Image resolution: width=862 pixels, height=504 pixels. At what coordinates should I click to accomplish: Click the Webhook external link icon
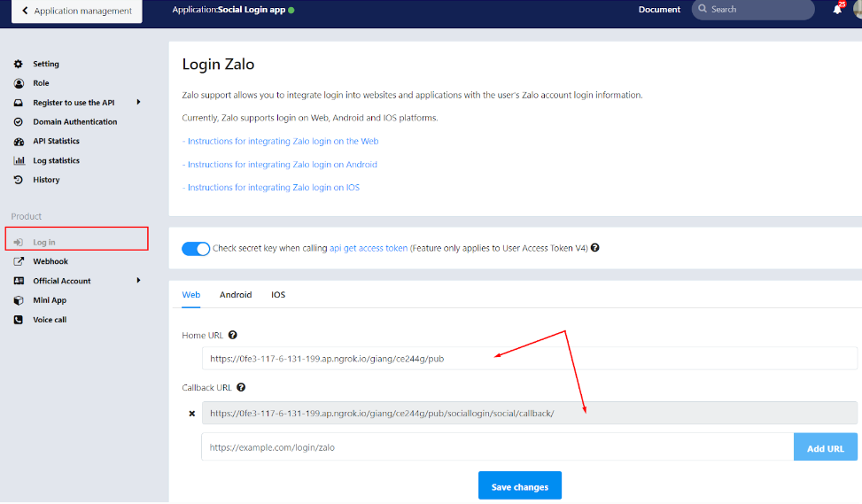tap(19, 261)
